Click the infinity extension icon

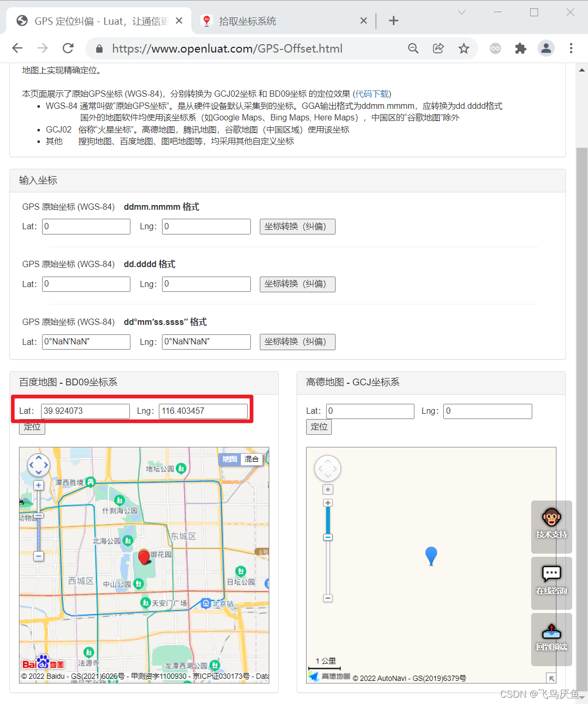(x=495, y=48)
